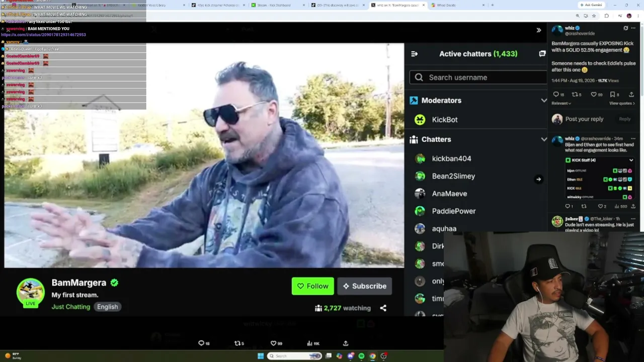The width and height of the screenshot is (644, 362).
Task: Open Discord from the taskbar
Action: (350, 356)
